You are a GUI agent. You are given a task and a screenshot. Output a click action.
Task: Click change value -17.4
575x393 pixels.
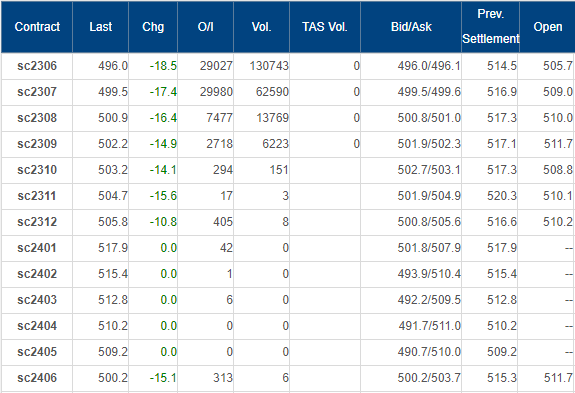pyautogui.click(x=163, y=92)
